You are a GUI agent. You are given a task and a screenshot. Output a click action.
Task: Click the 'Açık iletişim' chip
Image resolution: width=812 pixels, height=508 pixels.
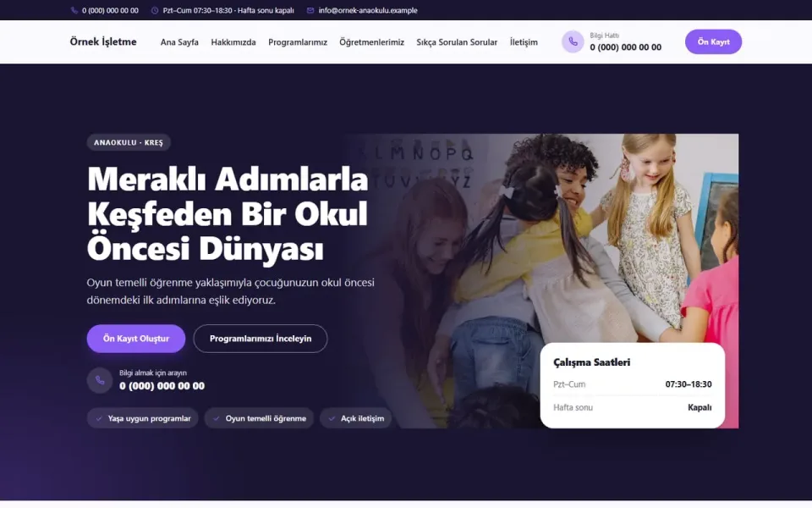coord(356,418)
